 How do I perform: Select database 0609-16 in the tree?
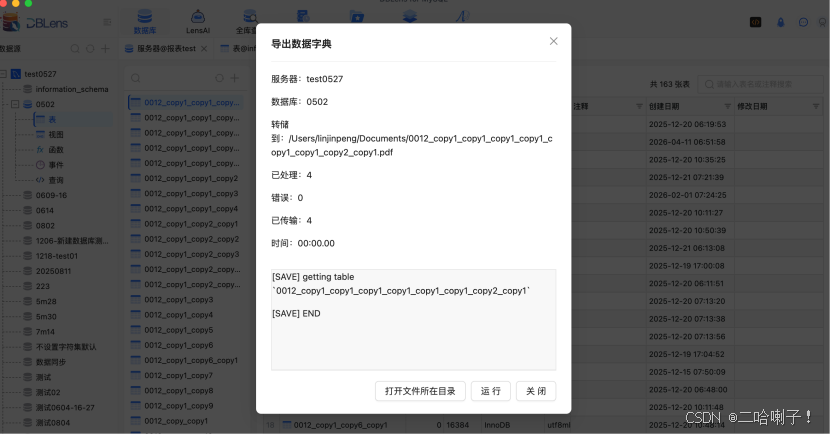coord(51,195)
